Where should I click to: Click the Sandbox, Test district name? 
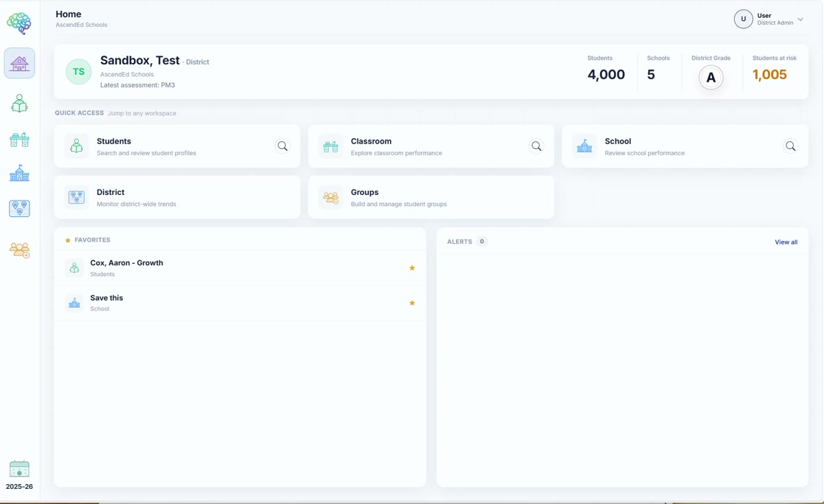point(140,60)
